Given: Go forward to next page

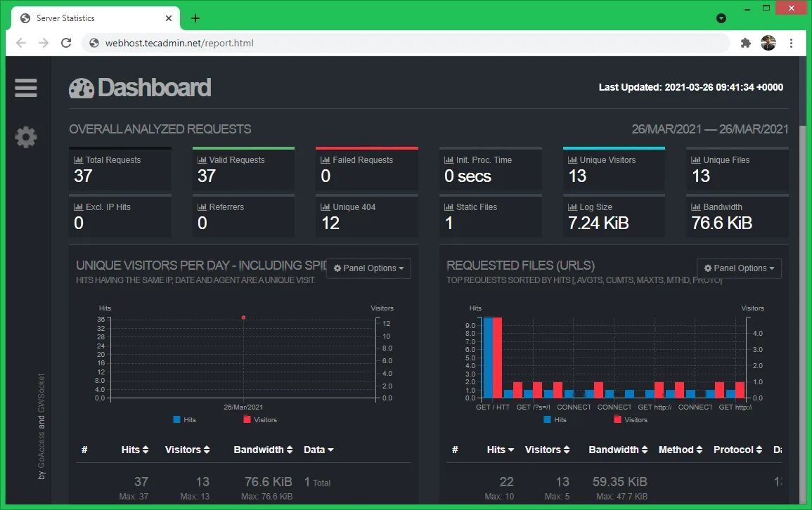Looking at the screenshot, I should (x=44, y=43).
